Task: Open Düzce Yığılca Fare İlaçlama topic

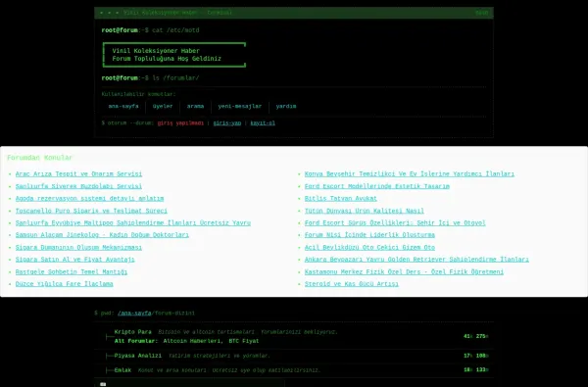Action: point(64,284)
